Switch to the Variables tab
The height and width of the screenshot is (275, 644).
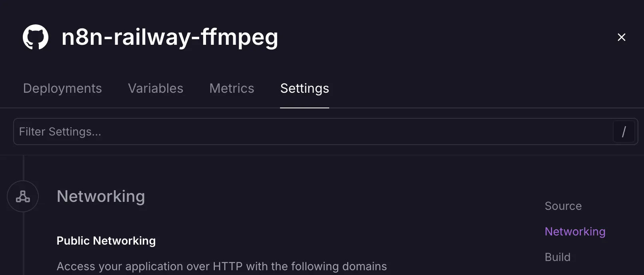click(156, 88)
